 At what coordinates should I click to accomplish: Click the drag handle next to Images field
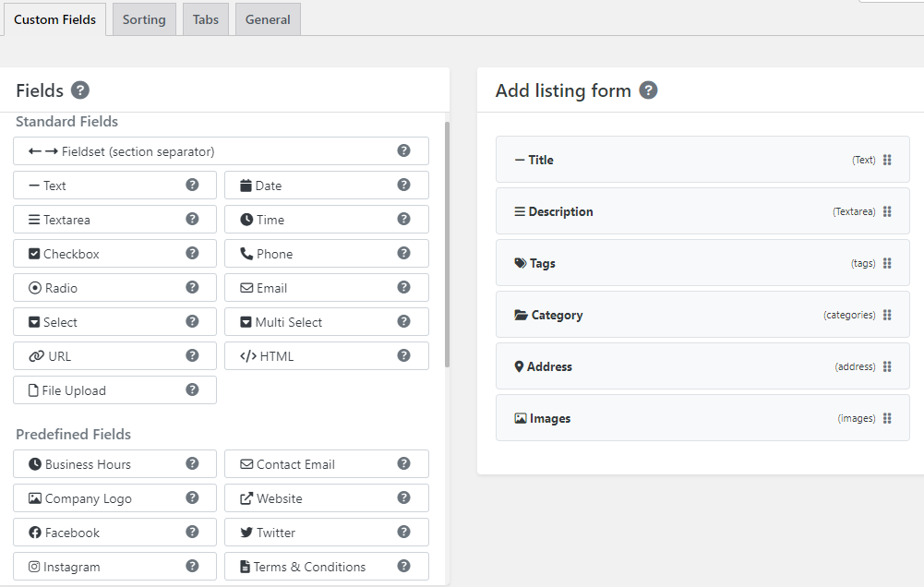887,417
